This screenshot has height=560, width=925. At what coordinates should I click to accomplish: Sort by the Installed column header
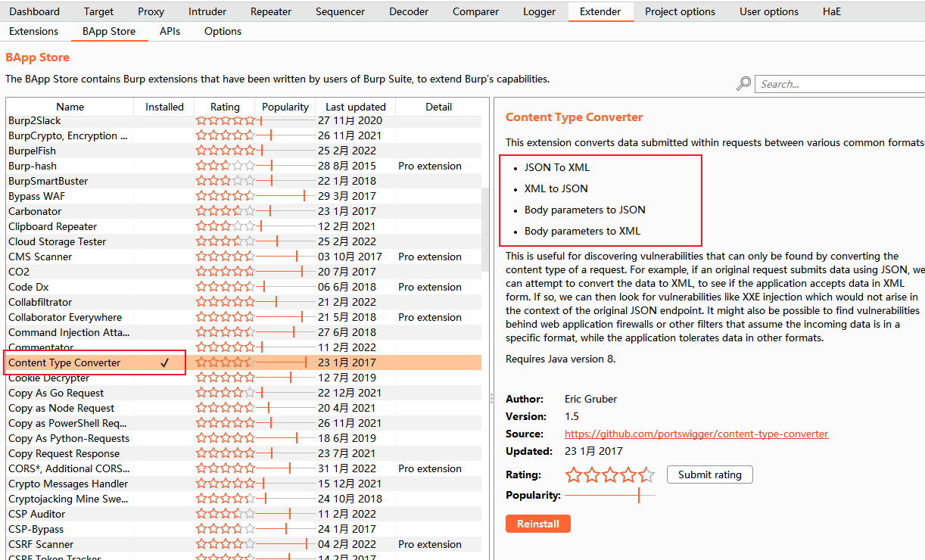click(164, 107)
